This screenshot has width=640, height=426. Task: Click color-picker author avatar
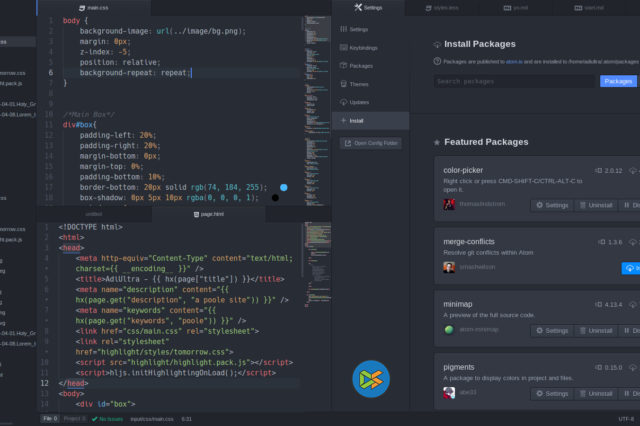(x=449, y=204)
